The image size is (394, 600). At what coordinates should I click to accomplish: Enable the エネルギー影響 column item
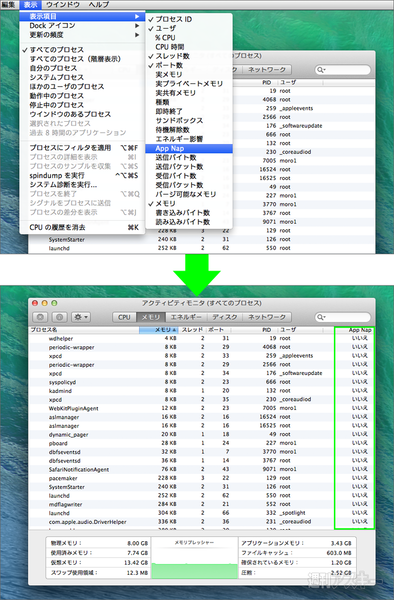point(189,139)
